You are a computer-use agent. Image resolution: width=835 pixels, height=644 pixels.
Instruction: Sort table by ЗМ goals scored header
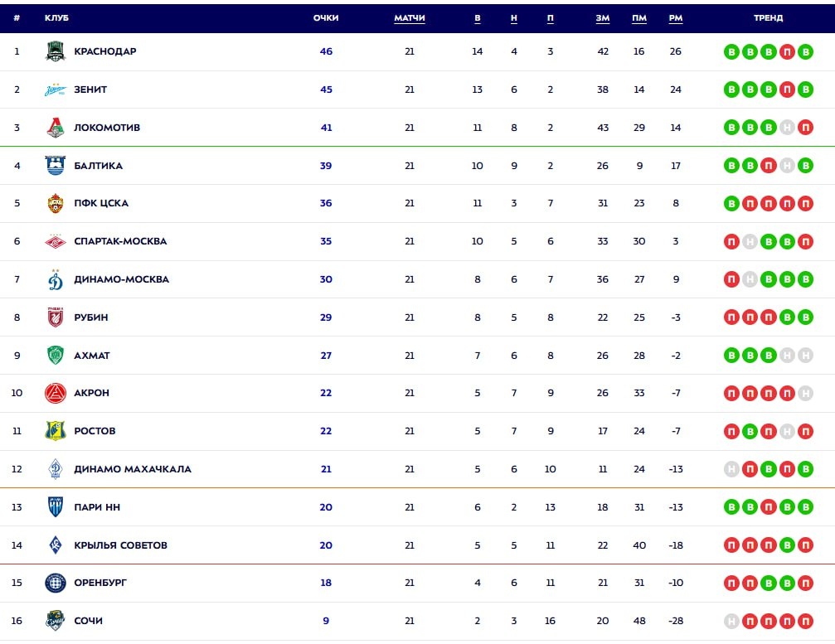pos(603,18)
